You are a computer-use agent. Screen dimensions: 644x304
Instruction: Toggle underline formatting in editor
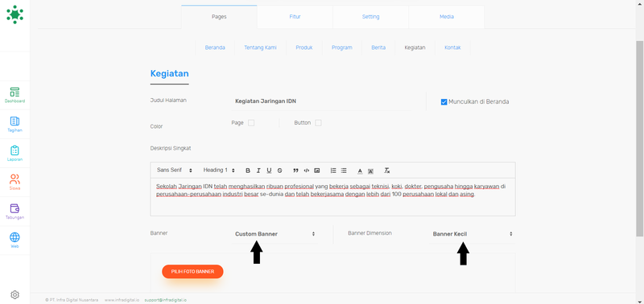(x=269, y=170)
